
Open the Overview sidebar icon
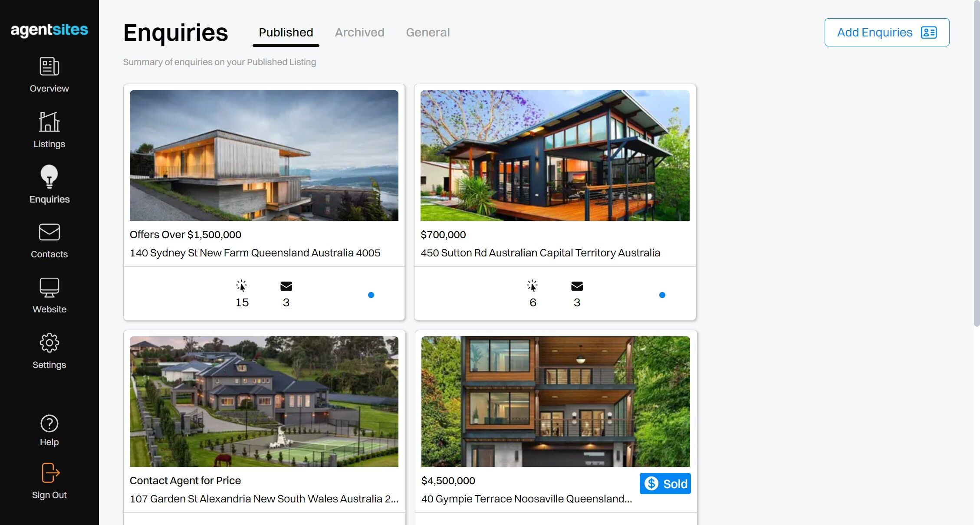click(x=49, y=66)
